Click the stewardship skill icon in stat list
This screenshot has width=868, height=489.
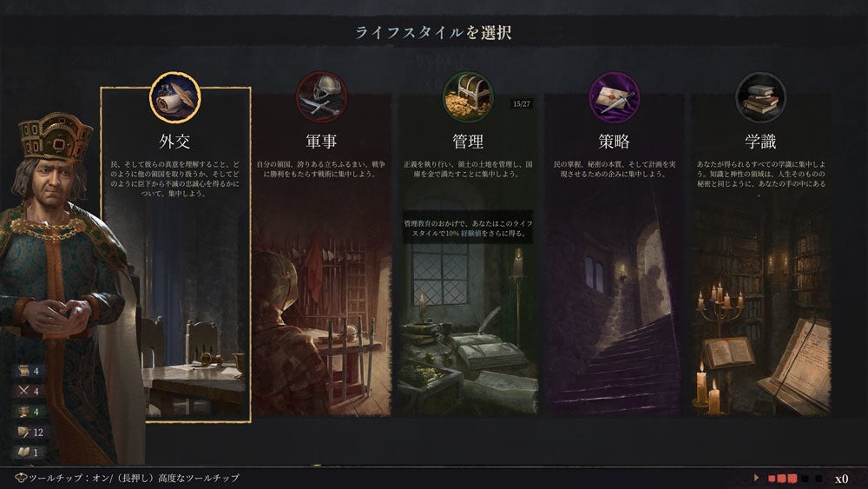(23, 412)
